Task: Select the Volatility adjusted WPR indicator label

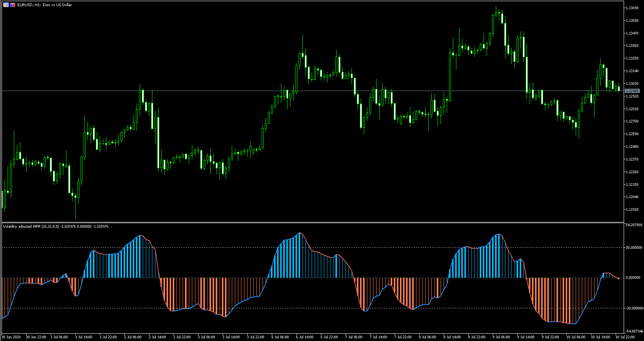Action: coord(56,227)
